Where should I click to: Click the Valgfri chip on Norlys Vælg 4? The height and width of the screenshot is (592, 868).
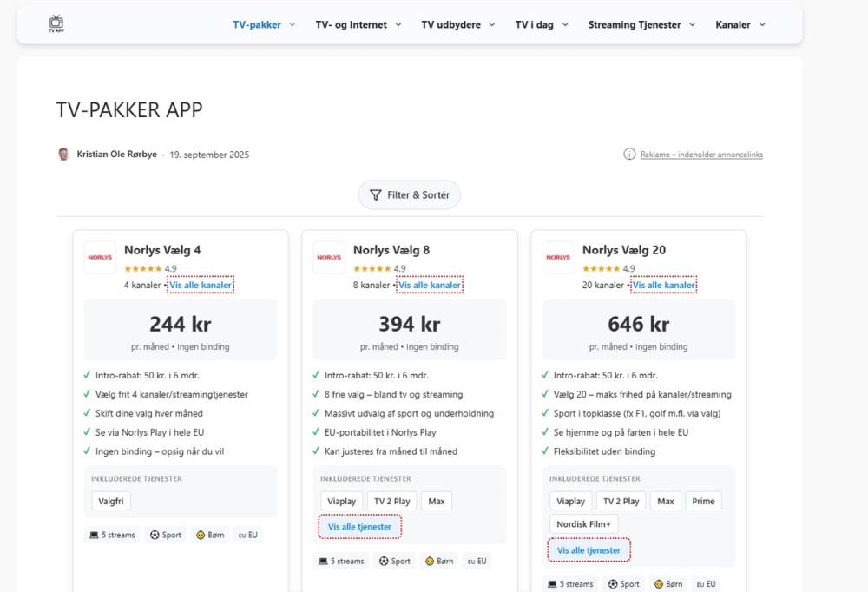(x=111, y=501)
